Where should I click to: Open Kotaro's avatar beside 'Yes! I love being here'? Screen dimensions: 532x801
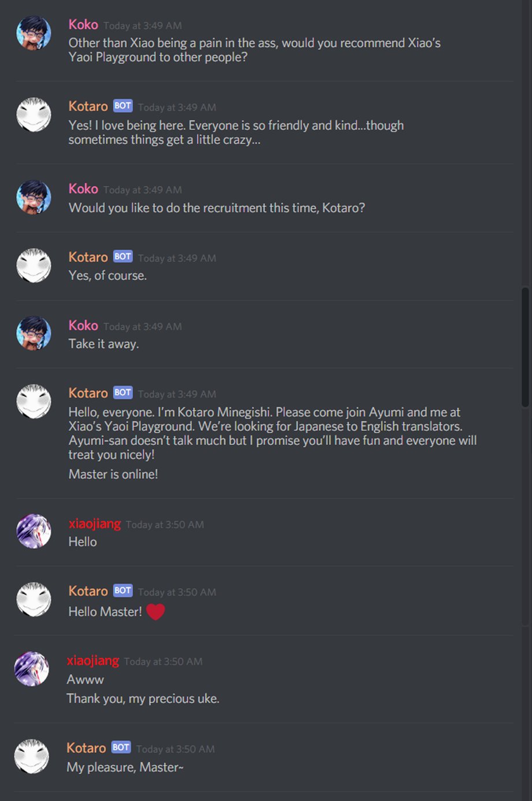click(34, 115)
